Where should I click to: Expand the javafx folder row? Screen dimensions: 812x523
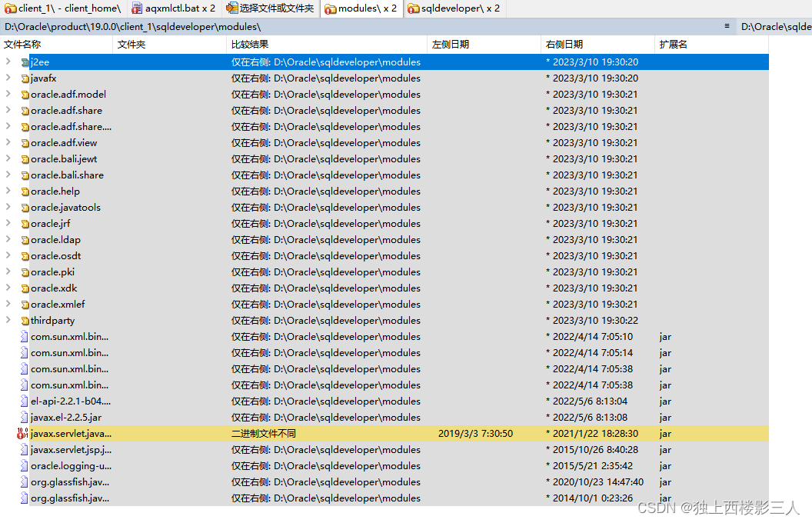pos(8,78)
